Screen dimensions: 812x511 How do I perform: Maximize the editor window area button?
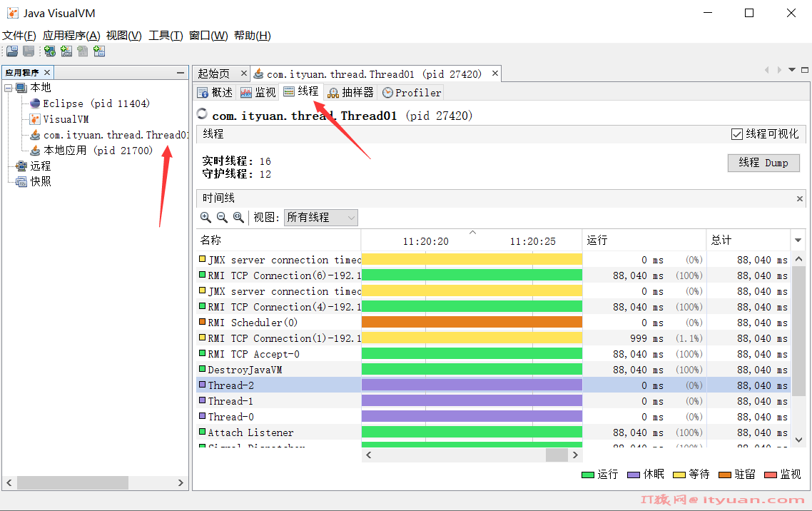(805, 70)
